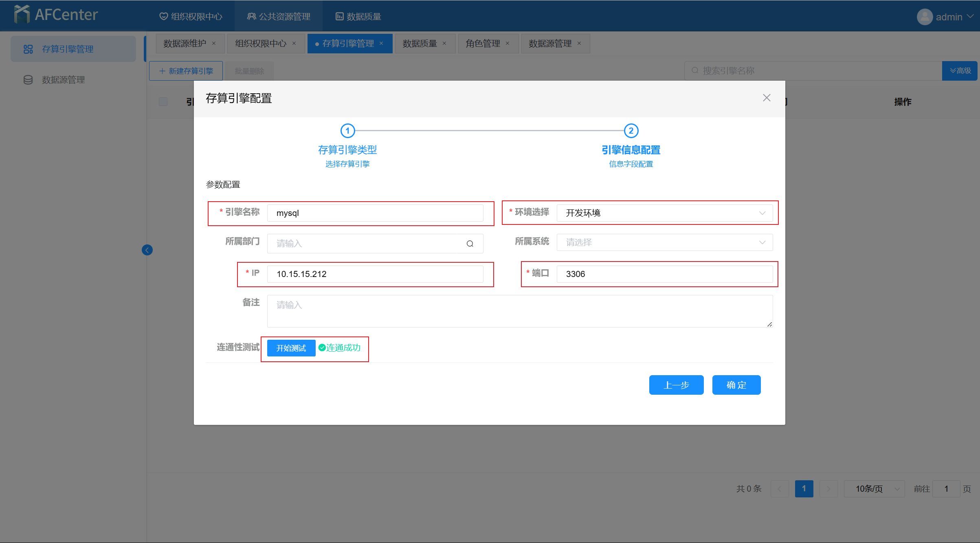The image size is (980, 543).
Task: Click the 存算引擎管理 sidebar grid icon
Action: pos(28,49)
